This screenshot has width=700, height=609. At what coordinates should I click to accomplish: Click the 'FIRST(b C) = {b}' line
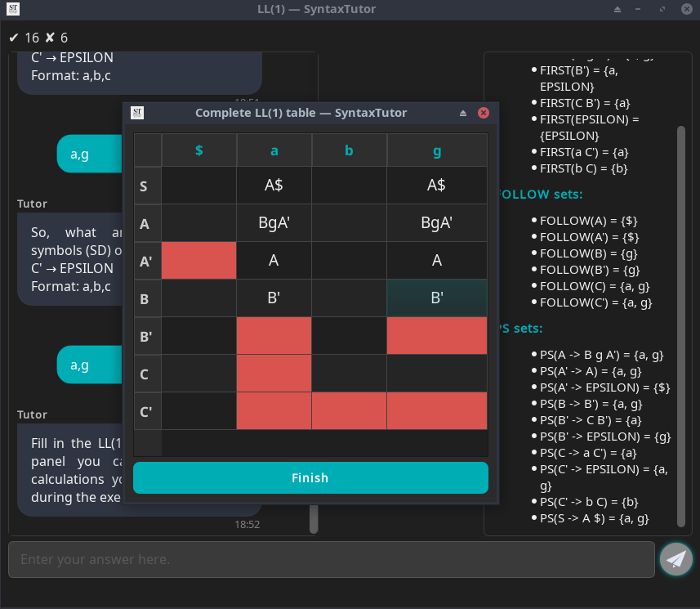coord(583,168)
